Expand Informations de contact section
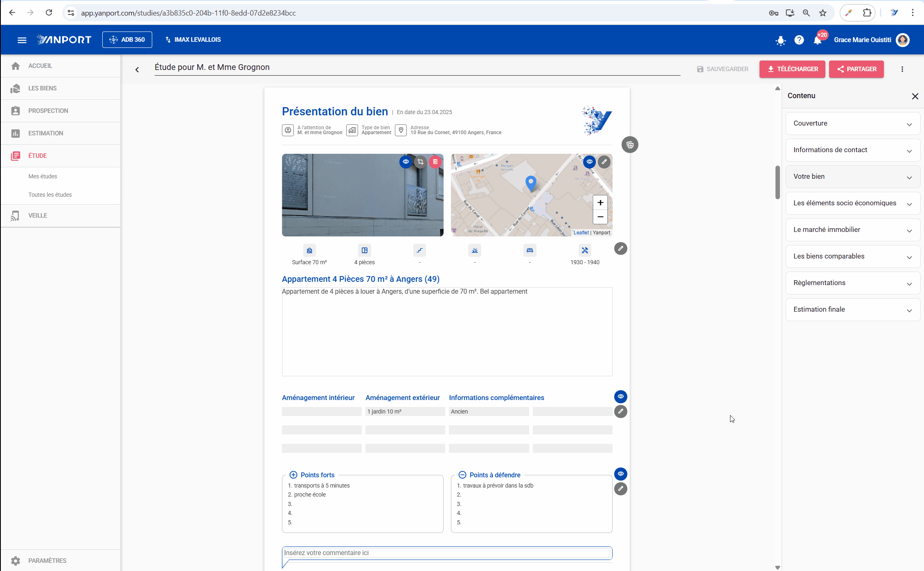924x571 pixels. (853, 150)
